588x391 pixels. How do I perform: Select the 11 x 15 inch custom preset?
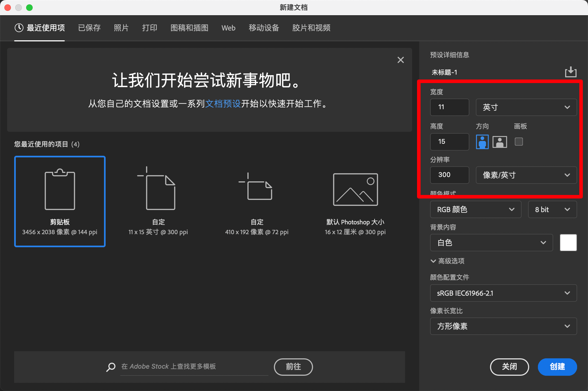(158, 201)
